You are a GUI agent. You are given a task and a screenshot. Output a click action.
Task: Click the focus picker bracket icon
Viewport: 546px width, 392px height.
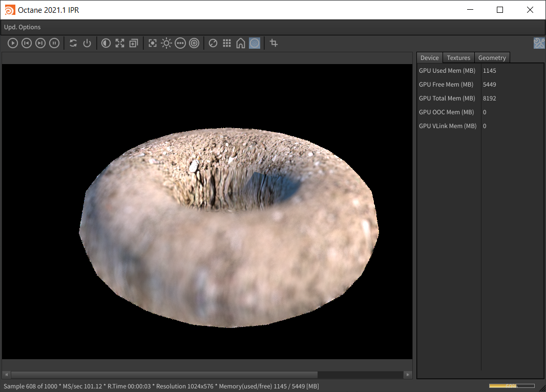click(153, 44)
